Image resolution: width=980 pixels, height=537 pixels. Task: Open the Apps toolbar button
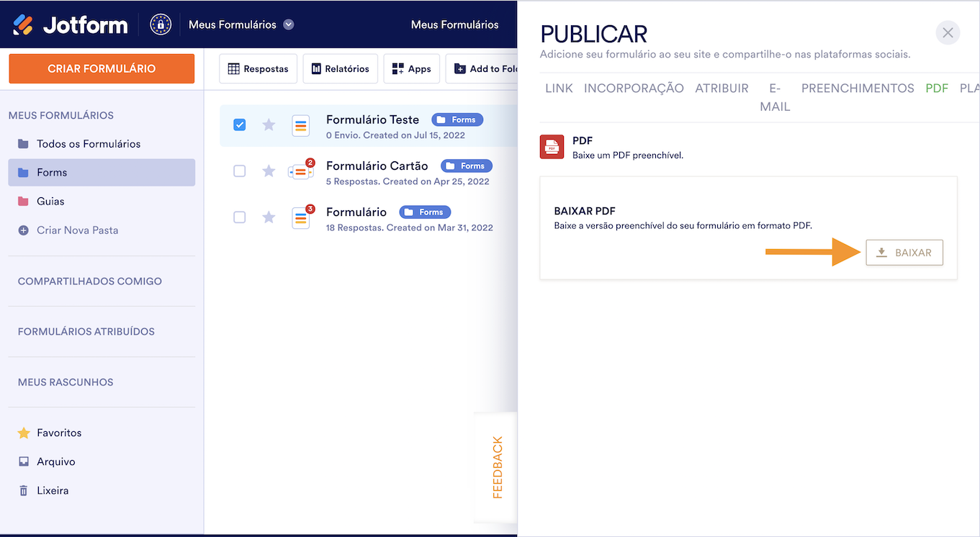pyautogui.click(x=411, y=68)
